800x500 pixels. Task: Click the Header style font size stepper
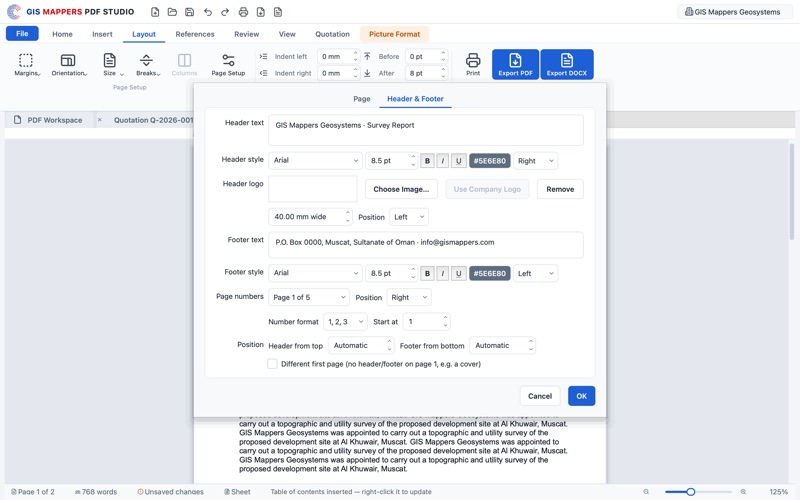413,161
